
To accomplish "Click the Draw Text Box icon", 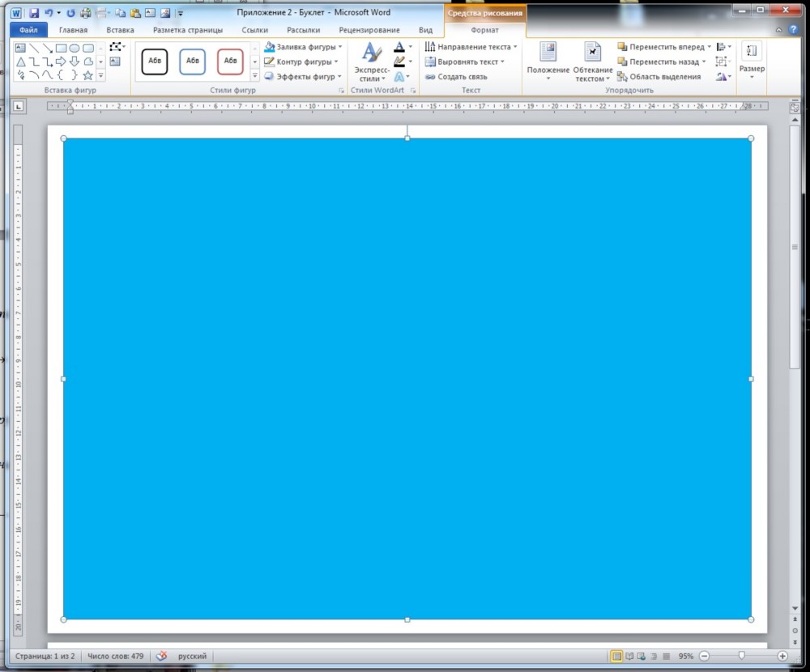I will (115, 62).
